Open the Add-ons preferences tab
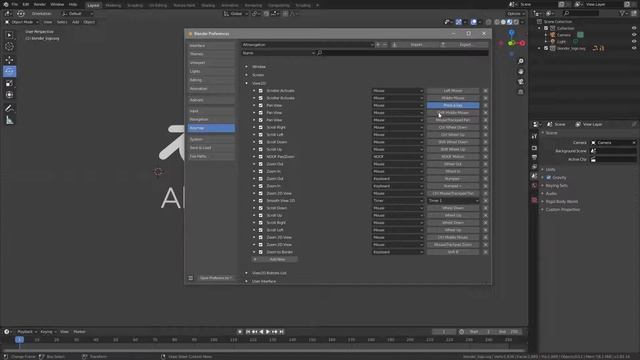Image resolution: width=640 pixels, height=360 pixels. tap(211, 100)
